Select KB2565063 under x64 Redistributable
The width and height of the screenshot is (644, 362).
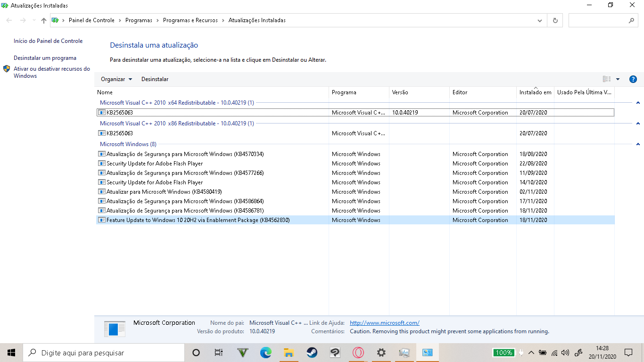355,113
